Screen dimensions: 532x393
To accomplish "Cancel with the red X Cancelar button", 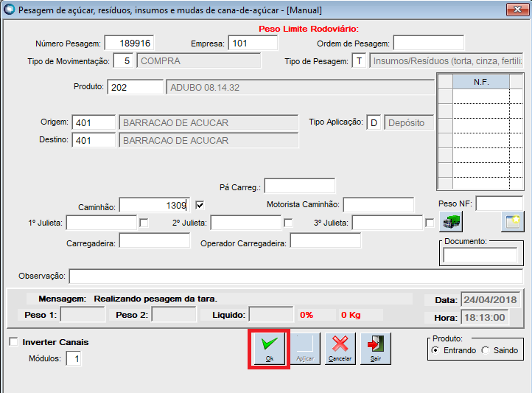I will (340, 349).
